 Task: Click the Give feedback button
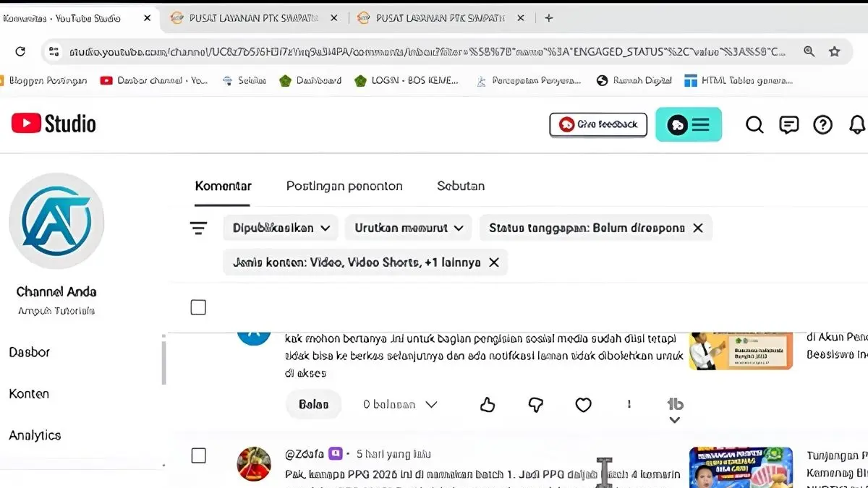coord(598,124)
